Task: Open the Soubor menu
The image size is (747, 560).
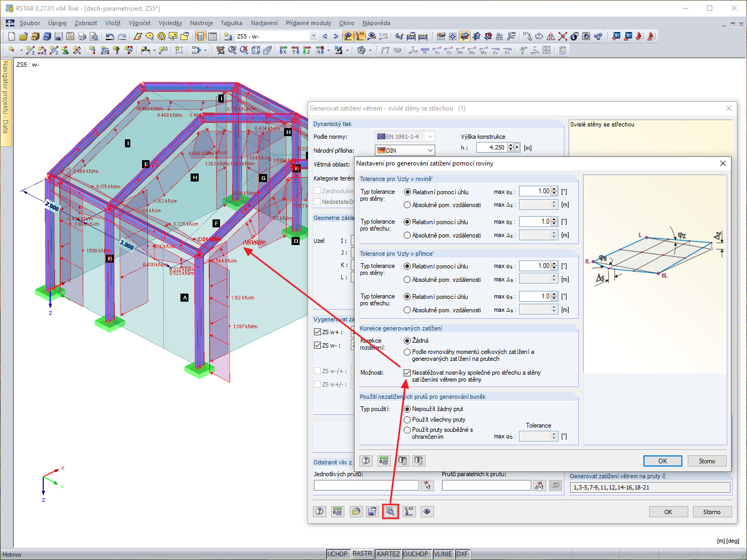Action: click(x=30, y=23)
